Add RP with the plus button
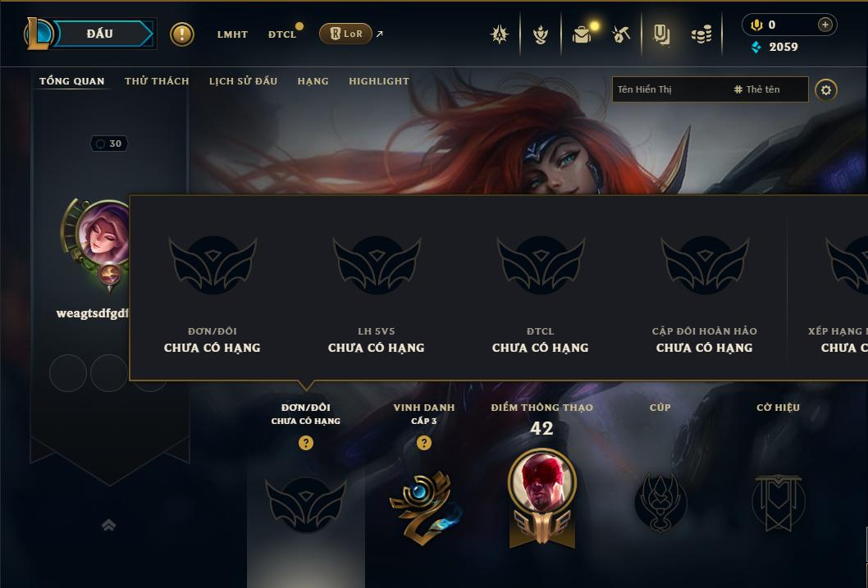The width and height of the screenshot is (868, 588). click(x=825, y=25)
